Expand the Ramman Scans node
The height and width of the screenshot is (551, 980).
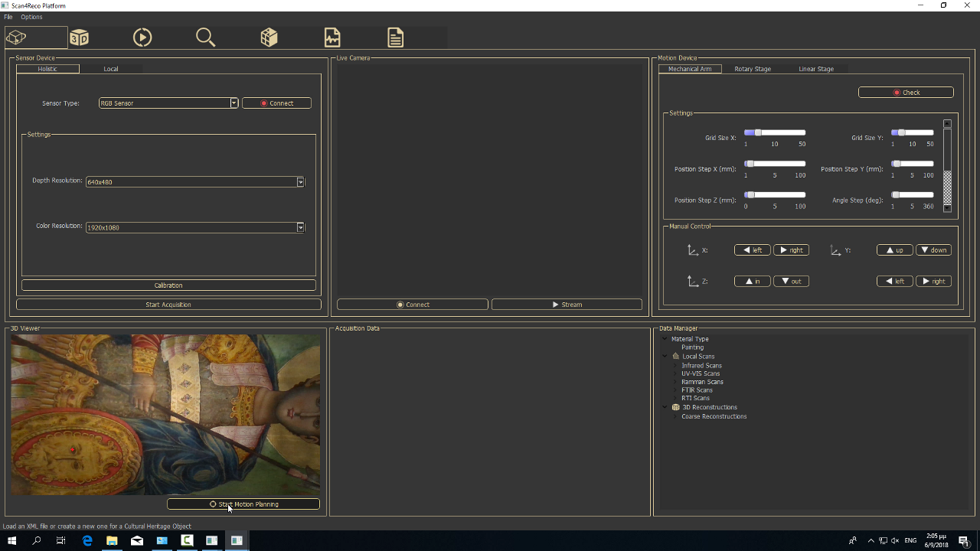tap(675, 382)
